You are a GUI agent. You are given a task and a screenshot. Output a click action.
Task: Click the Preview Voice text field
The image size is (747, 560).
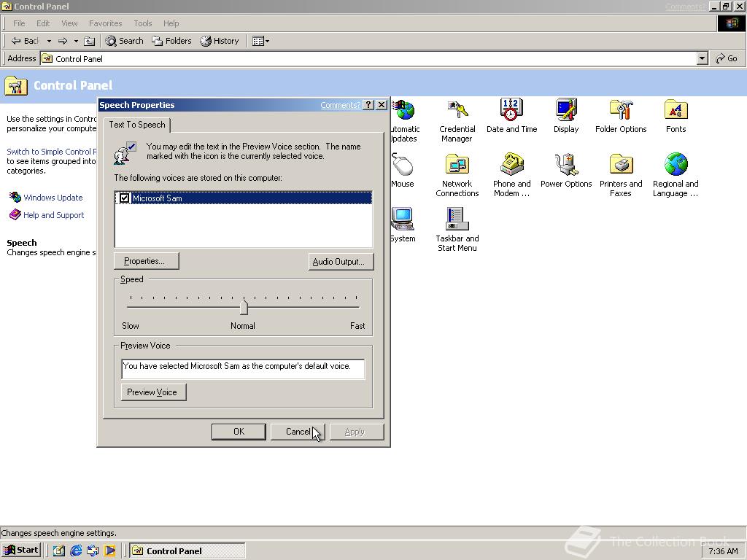(243, 369)
